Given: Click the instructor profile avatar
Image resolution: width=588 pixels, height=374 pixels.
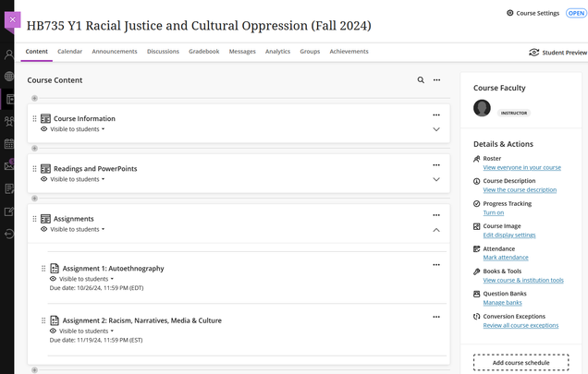Looking at the screenshot, I should (482, 109).
